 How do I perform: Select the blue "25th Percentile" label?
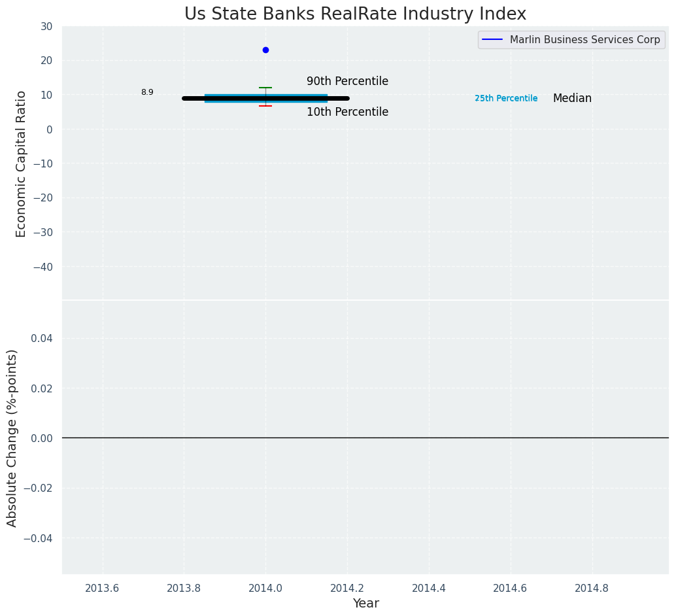(506, 99)
